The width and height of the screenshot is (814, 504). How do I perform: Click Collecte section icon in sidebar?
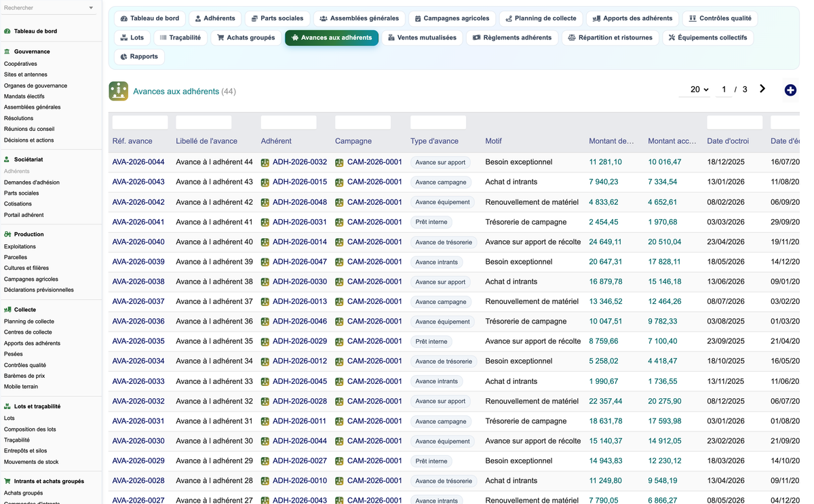click(7, 309)
